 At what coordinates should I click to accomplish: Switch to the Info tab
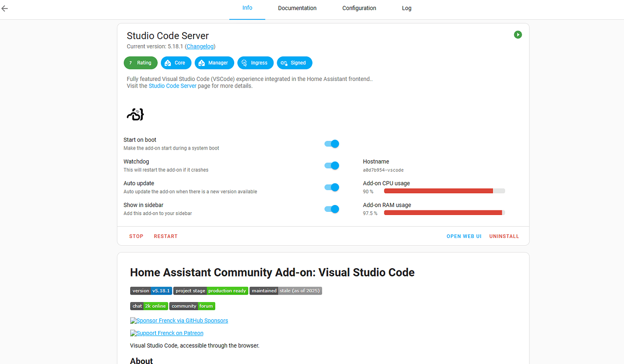click(x=247, y=8)
